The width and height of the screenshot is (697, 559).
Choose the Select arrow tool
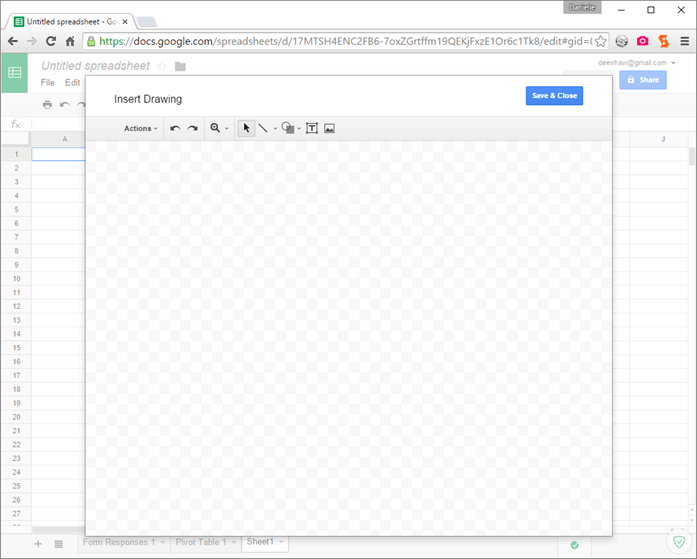pyautogui.click(x=246, y=128)
